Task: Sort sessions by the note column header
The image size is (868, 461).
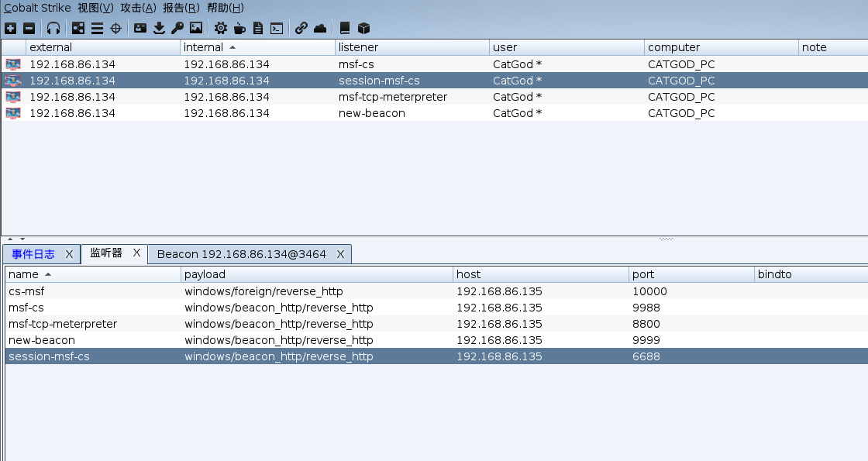Action: point(833,47)
